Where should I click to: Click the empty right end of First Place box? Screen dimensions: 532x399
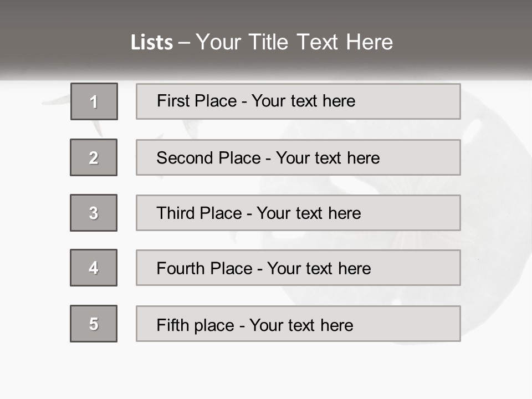(x=421, y=101)
